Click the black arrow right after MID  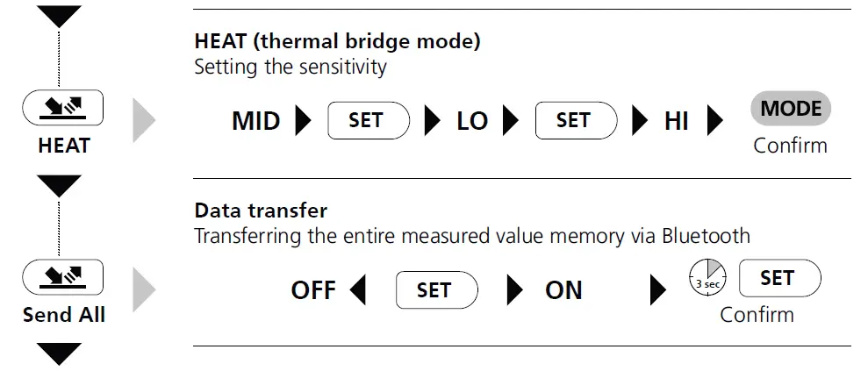tap(304, 120)
